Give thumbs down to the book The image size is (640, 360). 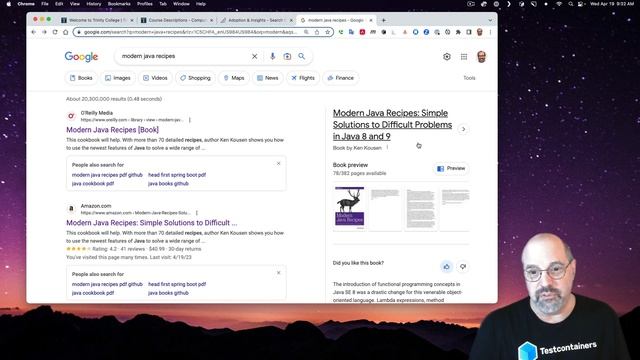pos(463,267)
